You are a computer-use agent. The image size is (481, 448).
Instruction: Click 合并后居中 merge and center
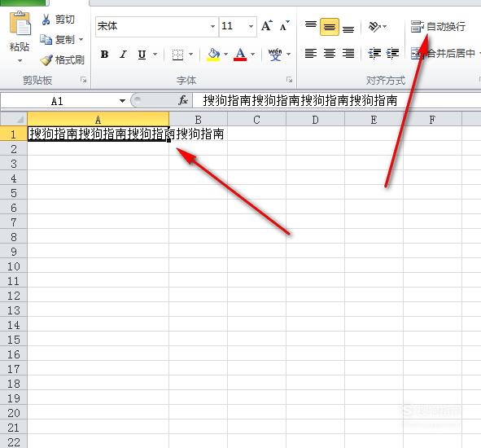pos(444,54)
